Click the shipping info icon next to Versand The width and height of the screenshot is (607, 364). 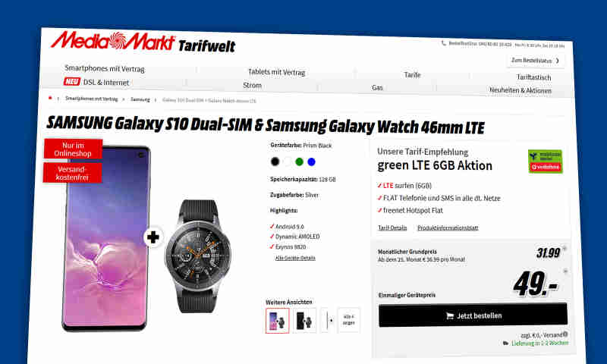[565, 334]
